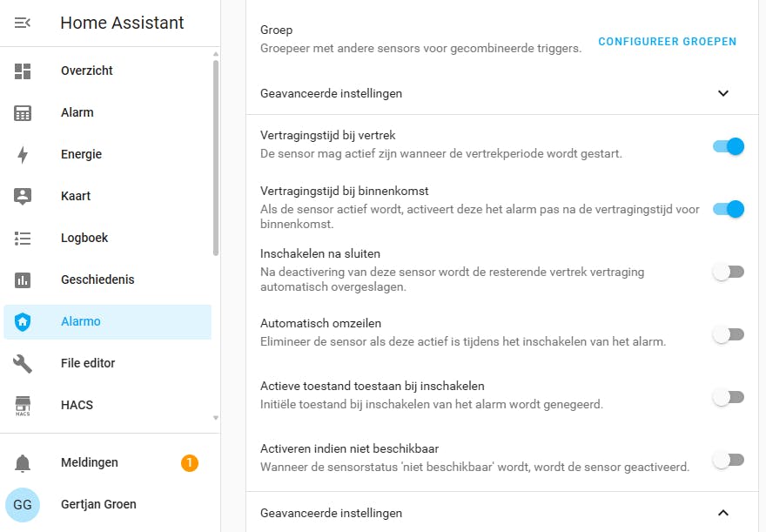Click the Configureer groepen button
This screenshot has height=532, width=766.
click(x=668, y=41)
